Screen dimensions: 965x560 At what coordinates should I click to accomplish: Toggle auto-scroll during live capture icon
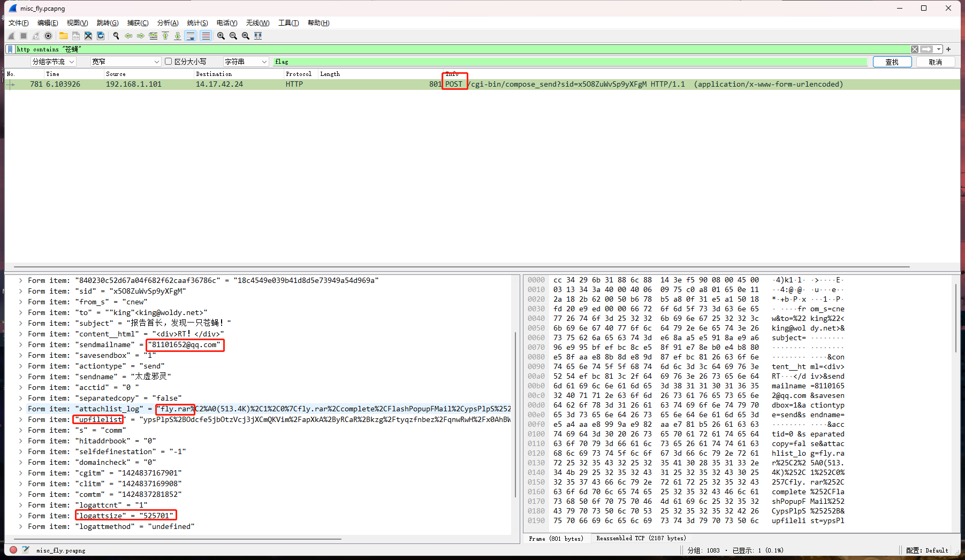191,36
